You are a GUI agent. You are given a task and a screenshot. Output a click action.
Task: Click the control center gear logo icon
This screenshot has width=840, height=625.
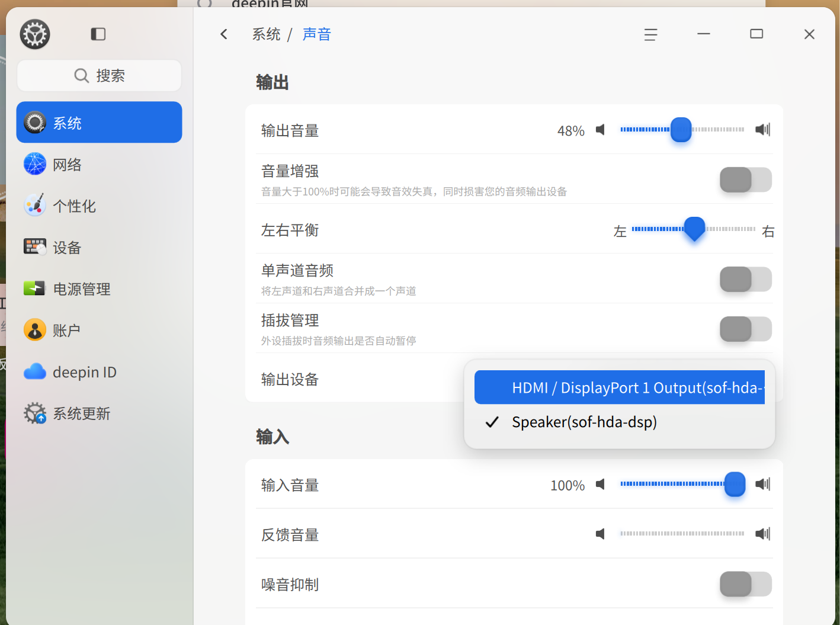click(35, 34)
